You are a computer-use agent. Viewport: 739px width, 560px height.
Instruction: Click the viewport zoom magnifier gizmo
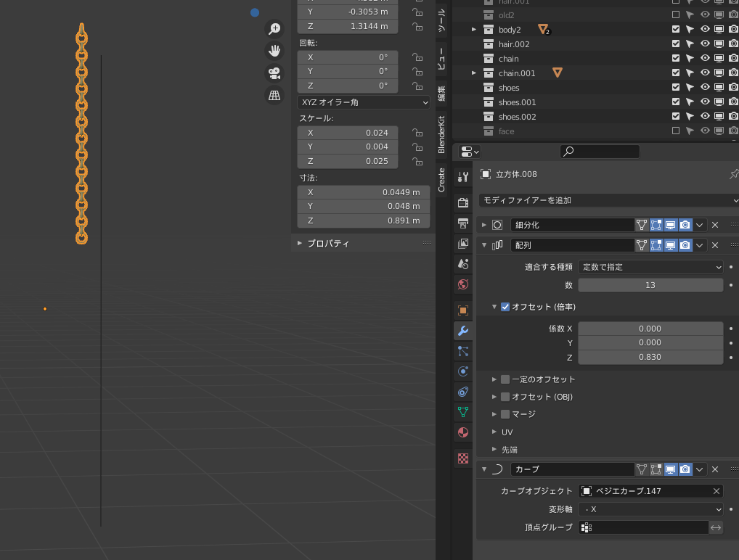[x=274, y=29]
